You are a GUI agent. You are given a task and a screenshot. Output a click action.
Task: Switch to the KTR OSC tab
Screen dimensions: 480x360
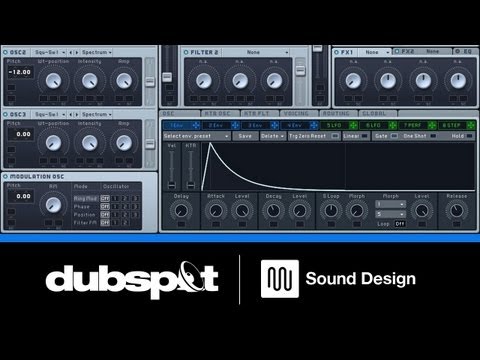tap(220, 113)
